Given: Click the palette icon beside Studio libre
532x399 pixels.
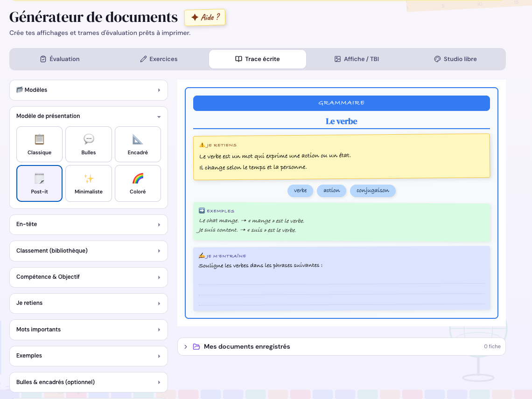Looking at the screenshot, I should coord(437,59).
